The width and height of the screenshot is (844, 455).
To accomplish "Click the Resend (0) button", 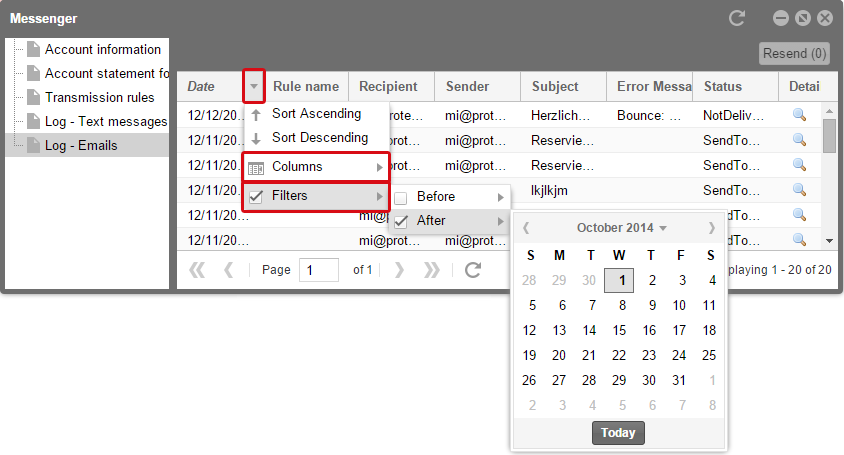I will [x=794, y=53].
